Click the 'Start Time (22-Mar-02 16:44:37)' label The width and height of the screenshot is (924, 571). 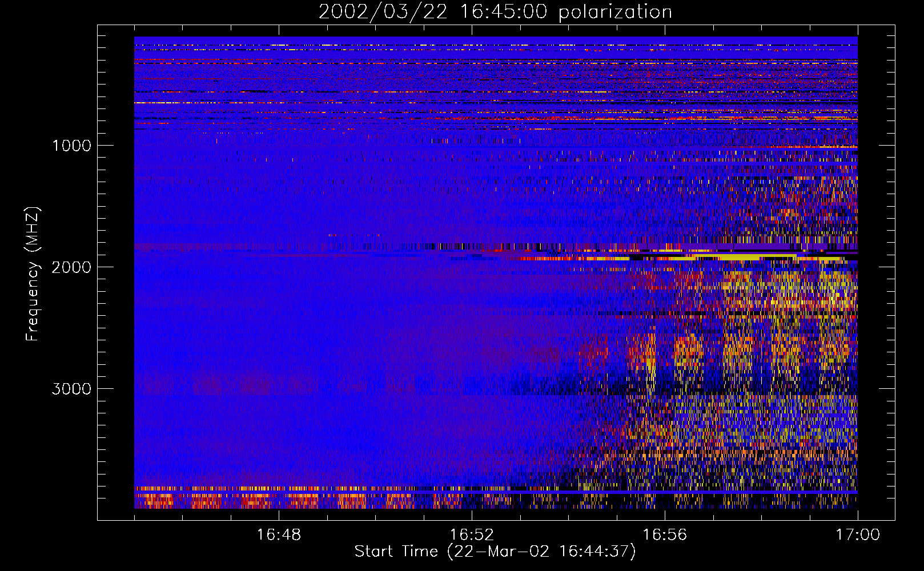[x=495, y=552]
